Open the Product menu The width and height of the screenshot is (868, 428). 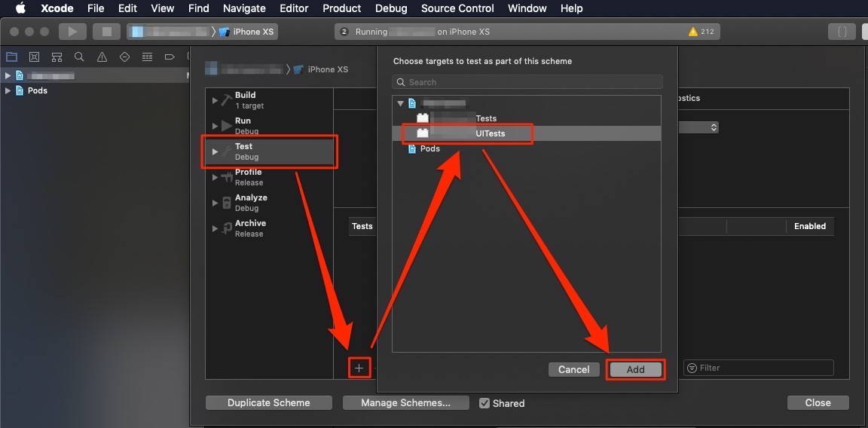click(x=341, y=8)
